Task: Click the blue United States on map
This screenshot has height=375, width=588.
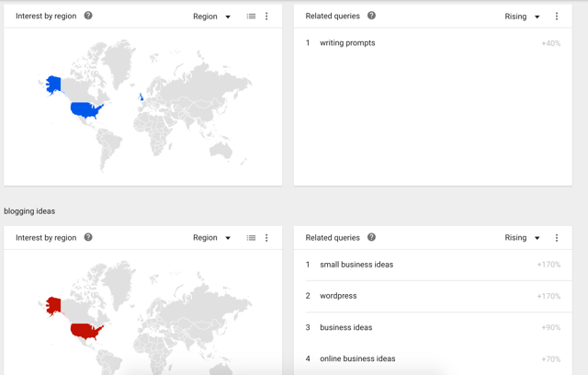Action: 85,110
